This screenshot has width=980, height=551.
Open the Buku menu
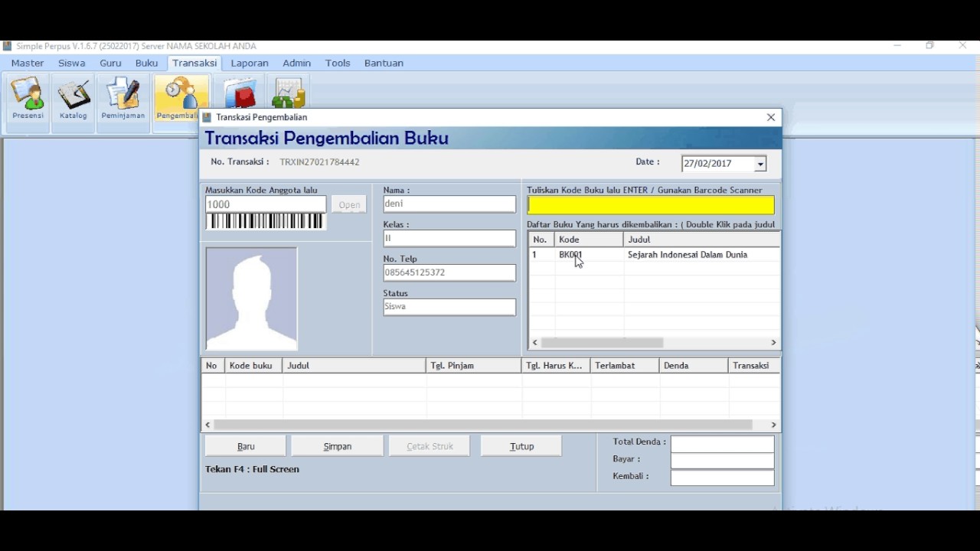click(146, 63)
